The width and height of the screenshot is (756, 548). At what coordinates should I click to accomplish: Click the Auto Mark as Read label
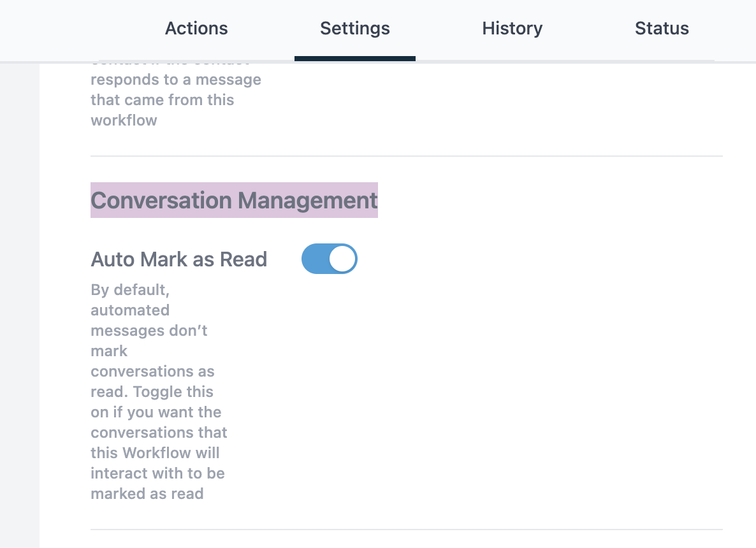pyautogui.click(x=179, y=259)
